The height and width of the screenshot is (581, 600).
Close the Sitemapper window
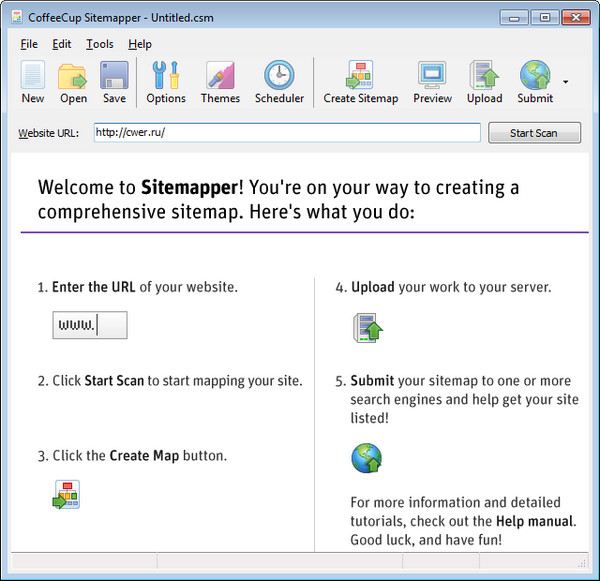pyautogui.click(x=576, y=18)
